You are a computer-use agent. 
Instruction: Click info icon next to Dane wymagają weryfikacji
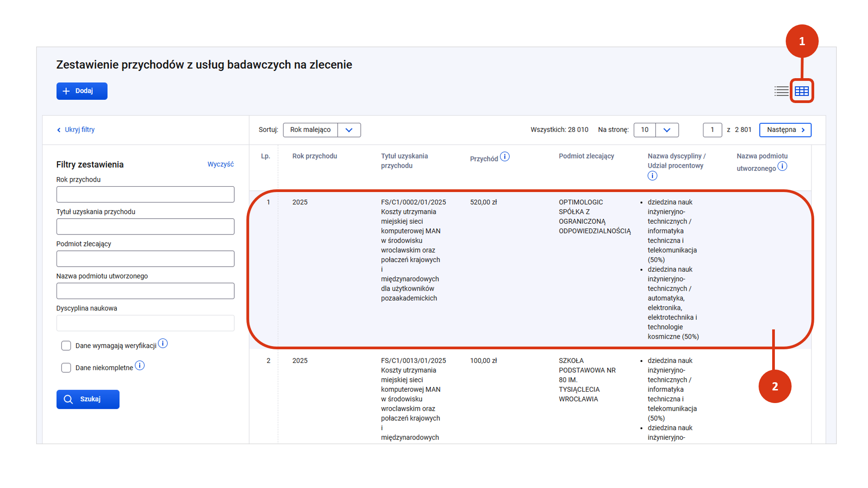pyautogui.click(x=163, y=344)
